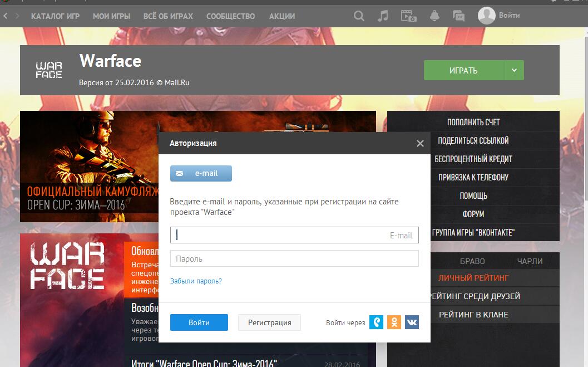
Task: Open the music note icon
Action: tap(383, 16)
